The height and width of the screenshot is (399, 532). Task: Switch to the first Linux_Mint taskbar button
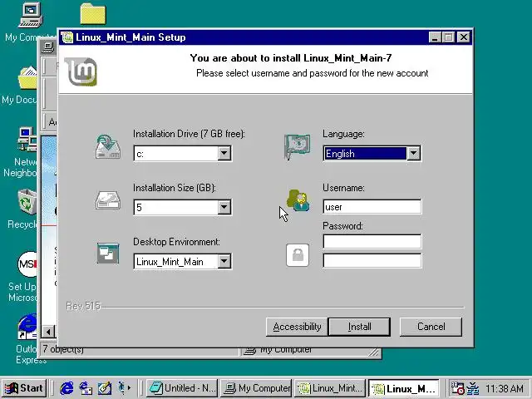tap(330, 388)
